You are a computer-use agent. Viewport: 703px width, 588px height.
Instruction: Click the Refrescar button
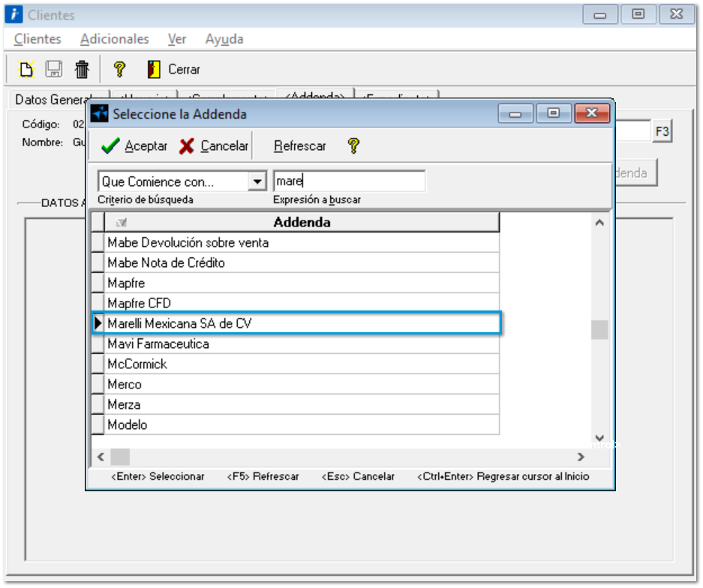[300, 146]
